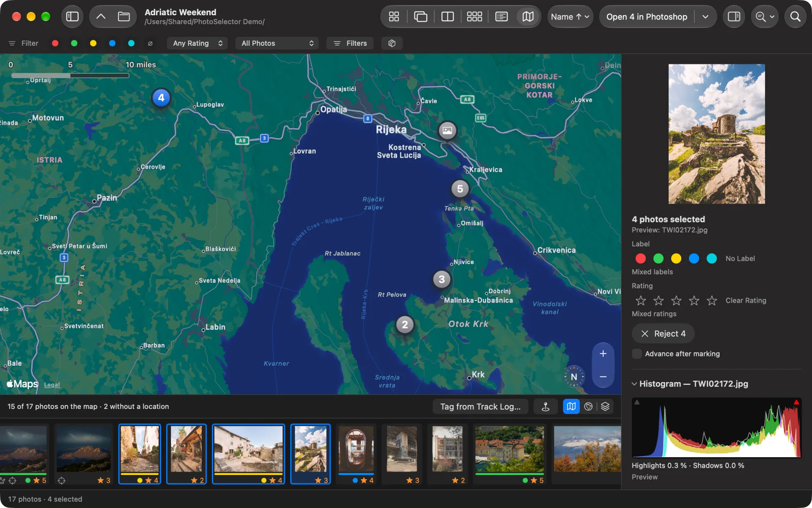This screenshot has width=812, height=508.
Task: Open the search magnifier
Action: click(x=795, y=17)
